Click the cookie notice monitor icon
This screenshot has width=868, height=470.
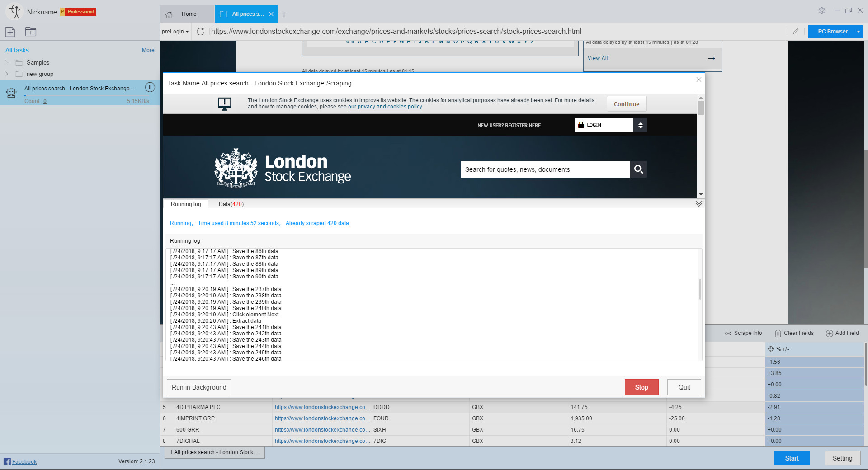click(x=225, y=103)
